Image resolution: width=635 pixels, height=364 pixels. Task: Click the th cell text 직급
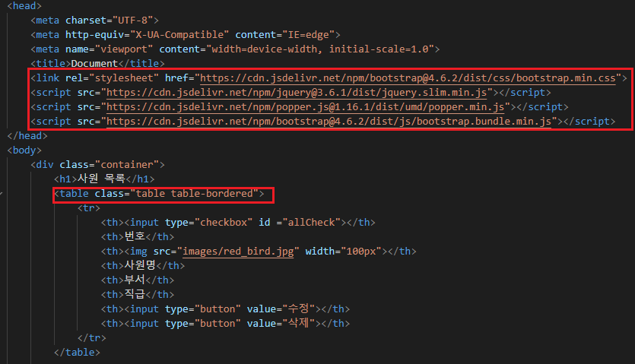135,294
